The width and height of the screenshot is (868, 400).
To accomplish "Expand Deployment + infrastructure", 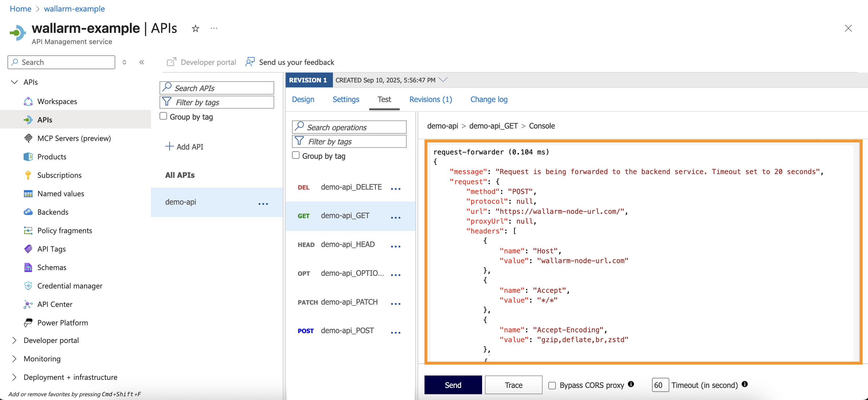I will 70,377.
